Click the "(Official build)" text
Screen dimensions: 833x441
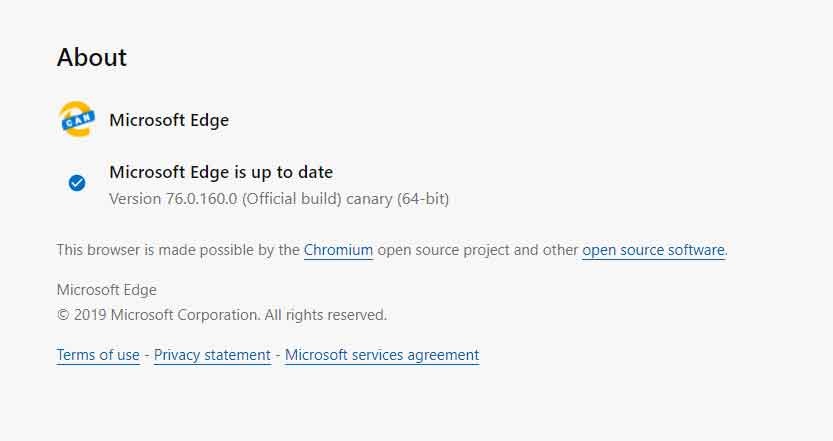click(x=288, y=198)
